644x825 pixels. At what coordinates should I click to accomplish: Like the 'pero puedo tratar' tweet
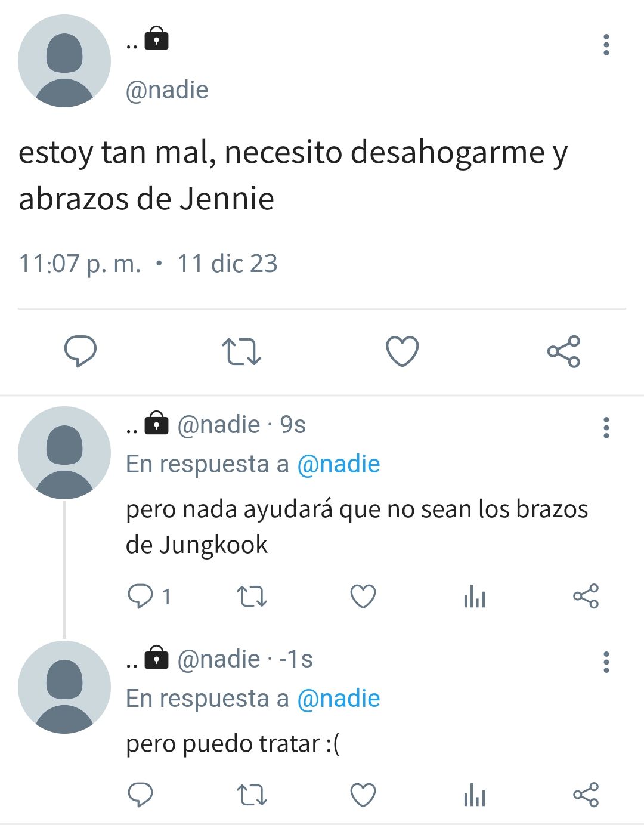point(363,795)
